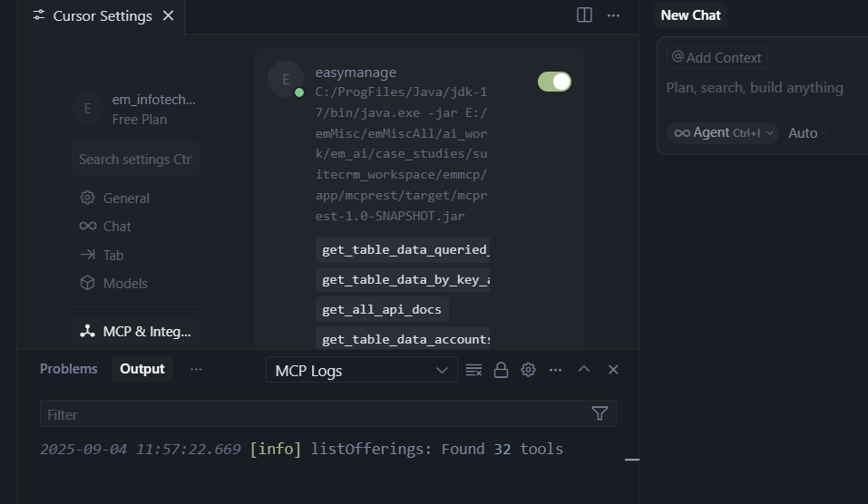Click the MCP integrations node icon

(87, 331)
